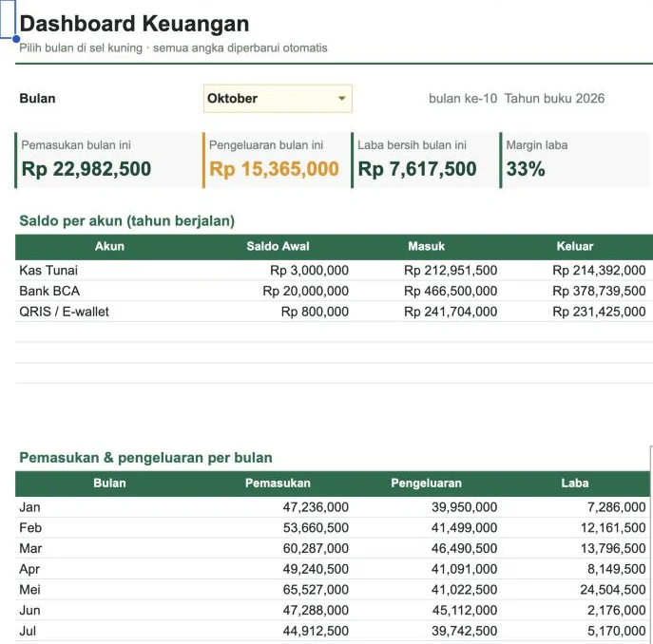Image resolution: width=653 pixels, height=644 pixels.
Task: Click the Keluar column header
Action: (x=575, y=246)
